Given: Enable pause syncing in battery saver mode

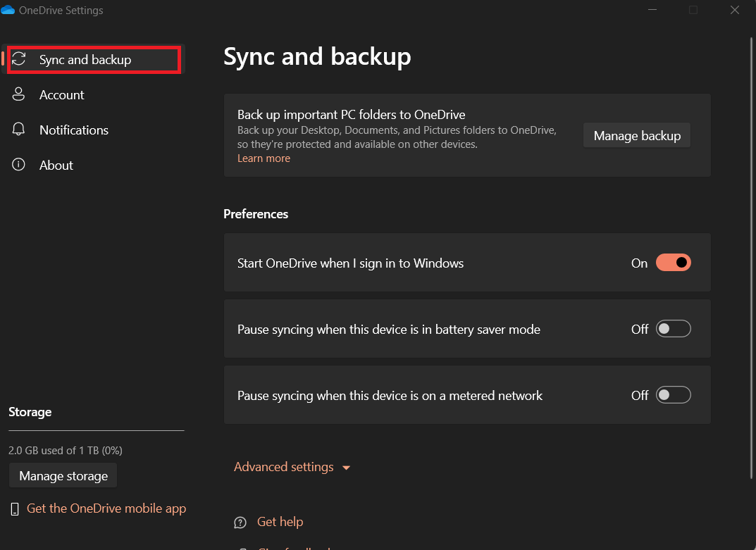Looking at the screenshot, I should pyautogui.click(x=673, y=329).
